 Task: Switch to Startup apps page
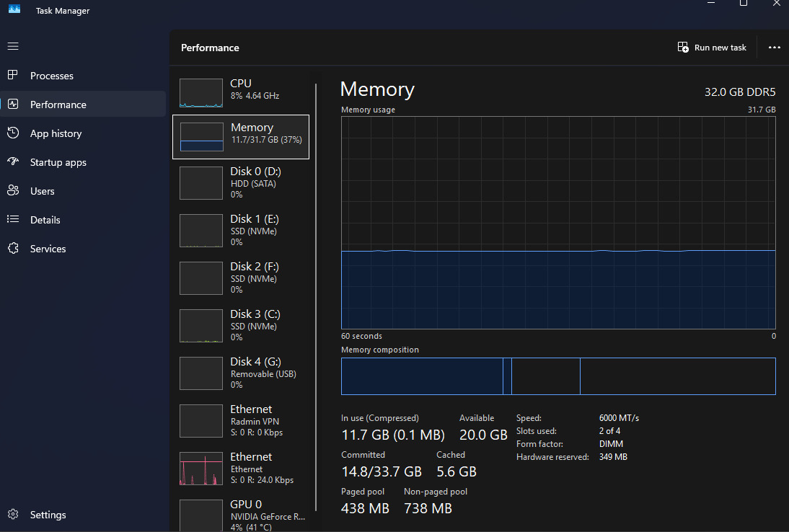(x=83, y=162)
